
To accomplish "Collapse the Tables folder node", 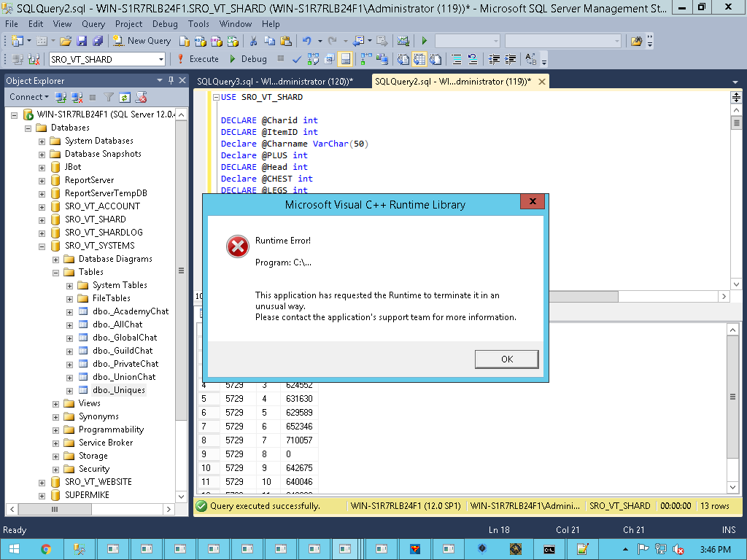I will [55, 273].
